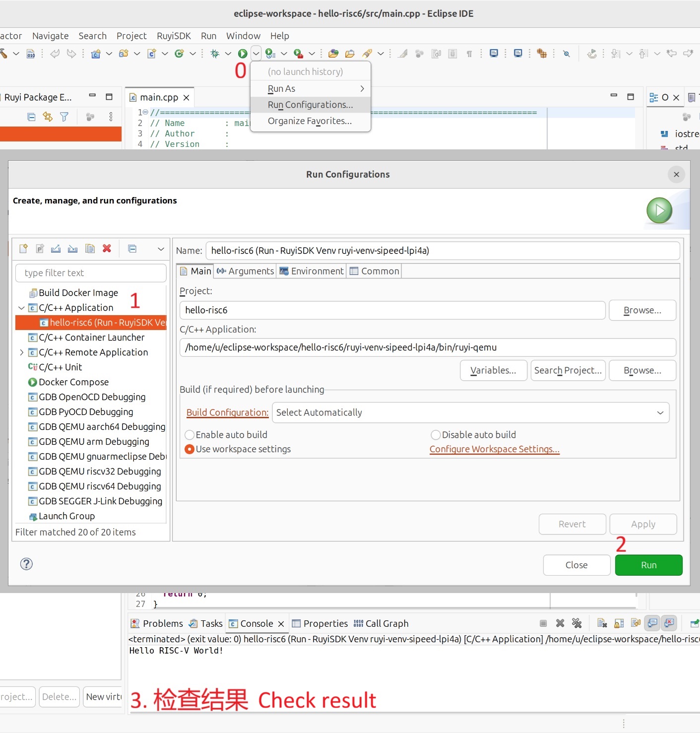This screenshot has height=733, width=700.
Task: Open the Build Configuration Select Automatically dropdown
Action: tap(470, 413)
